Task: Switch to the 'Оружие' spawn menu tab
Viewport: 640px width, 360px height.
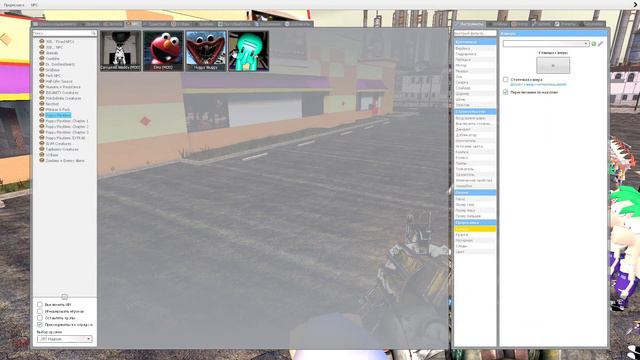Action: click(91, 24)
